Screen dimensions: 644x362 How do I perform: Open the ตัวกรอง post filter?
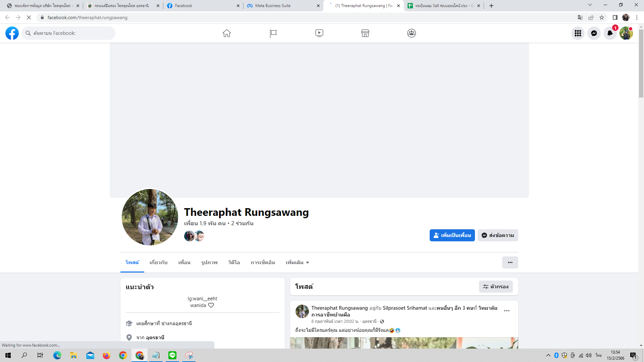pos(495,287)
